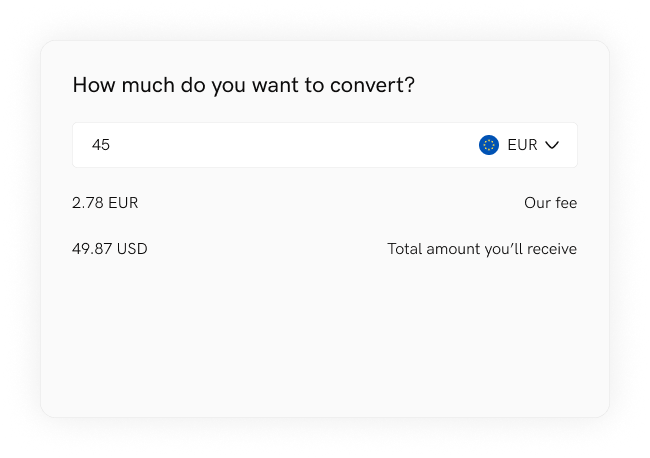
Task: Click 'Total amount you'll receive' label
Action: pyautogui.click(x=482, y=249)
